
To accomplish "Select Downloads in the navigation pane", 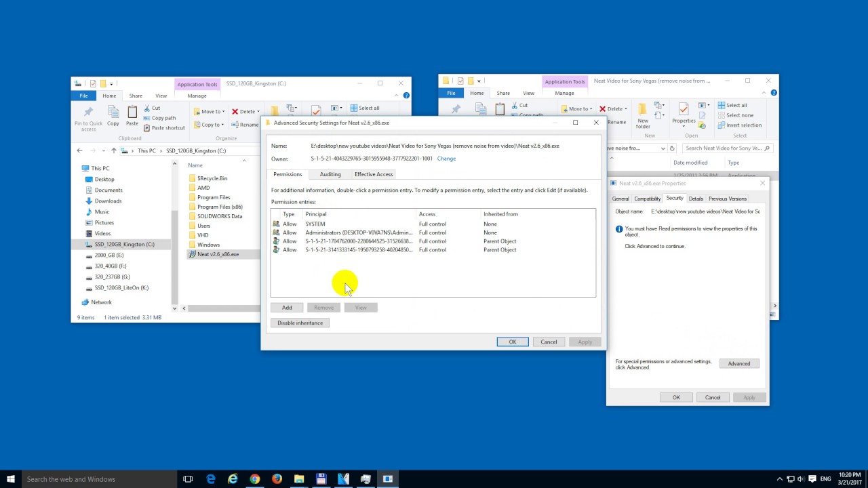I will pyautogui.click(x=108, y=201).
